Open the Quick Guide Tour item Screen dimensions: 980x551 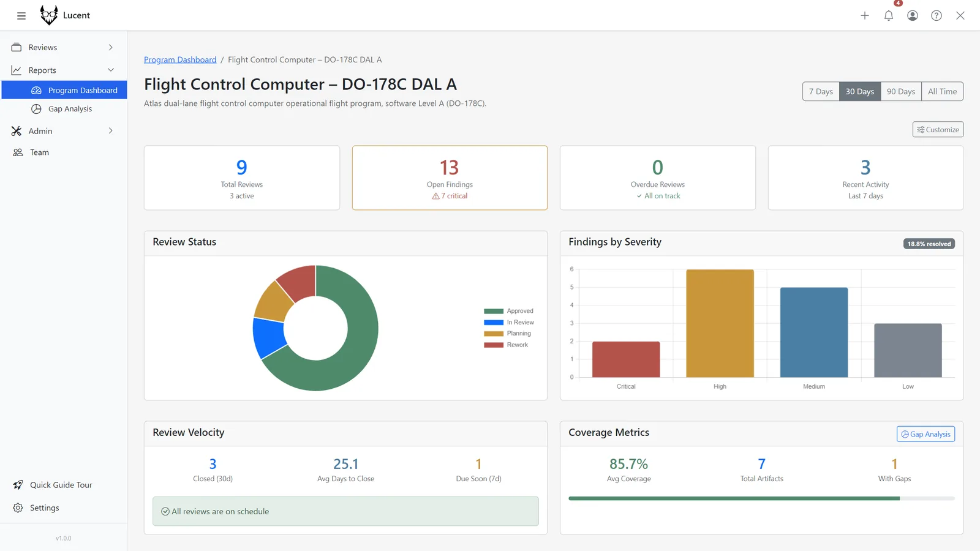[64, 485]
